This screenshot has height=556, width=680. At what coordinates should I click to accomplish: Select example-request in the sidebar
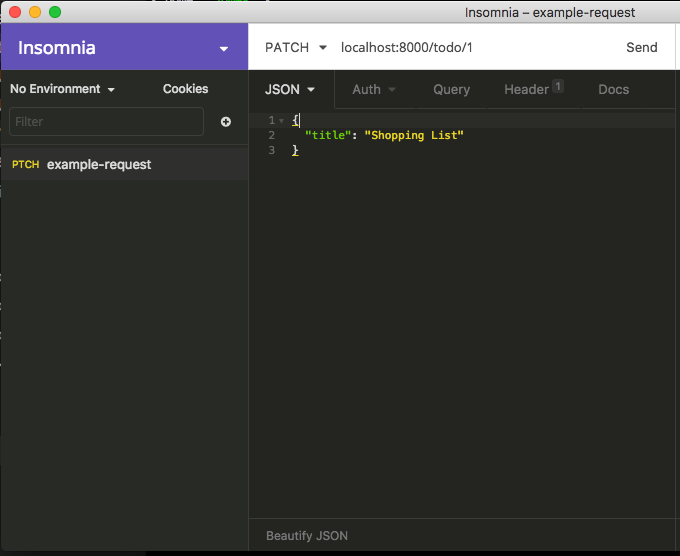pyautogui.click(x=99, y=164)
